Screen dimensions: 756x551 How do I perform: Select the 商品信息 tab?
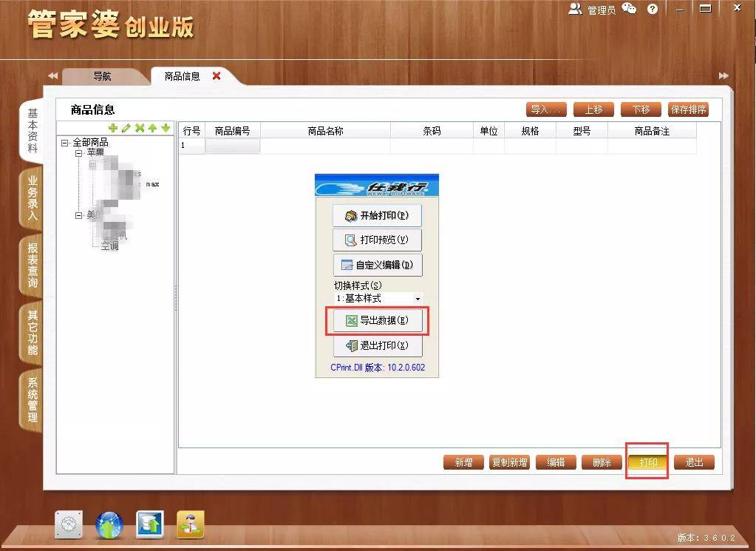click(182, 76)
